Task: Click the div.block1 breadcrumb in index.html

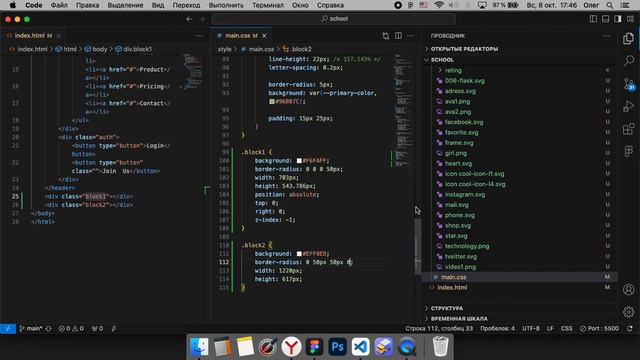Action: 134,49
